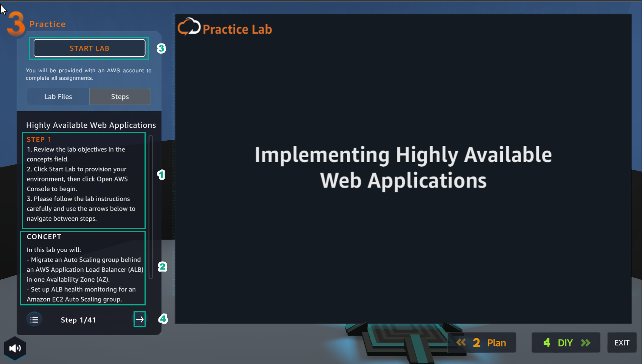Mute sound with the speaker icon
Screen dimensions: 642x364
[15, 348]
